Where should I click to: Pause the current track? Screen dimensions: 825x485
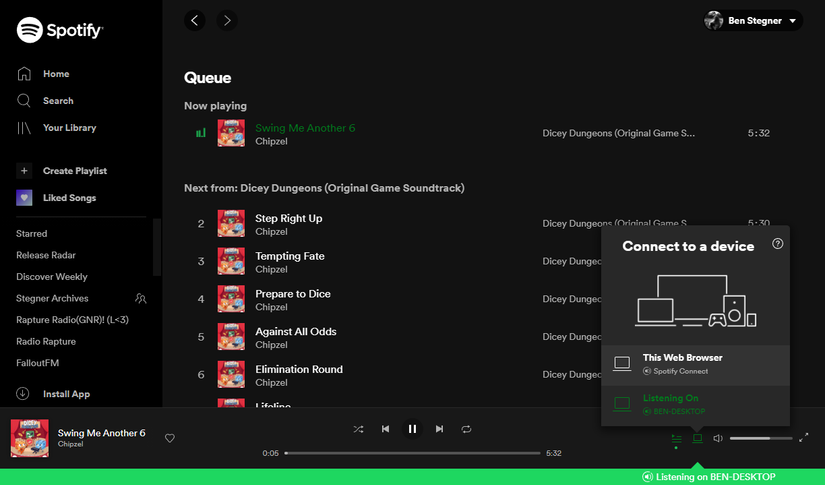click(412, 429)
